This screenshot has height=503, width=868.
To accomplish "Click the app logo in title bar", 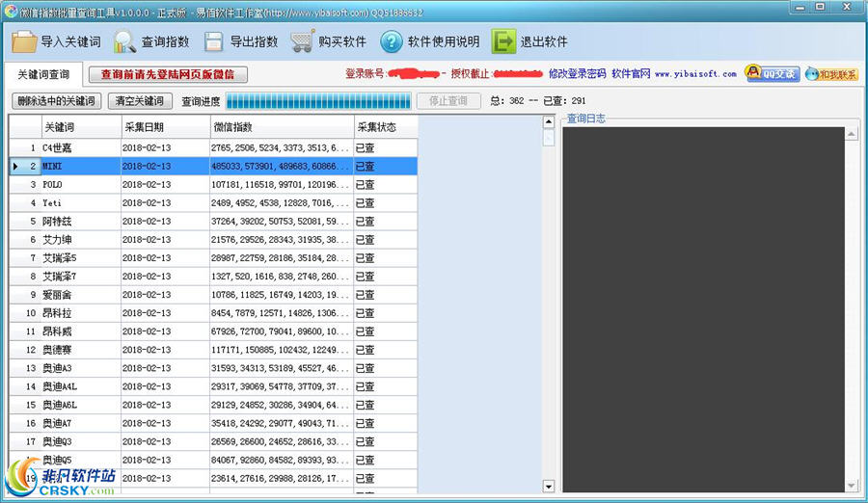I will coord(11,11).
